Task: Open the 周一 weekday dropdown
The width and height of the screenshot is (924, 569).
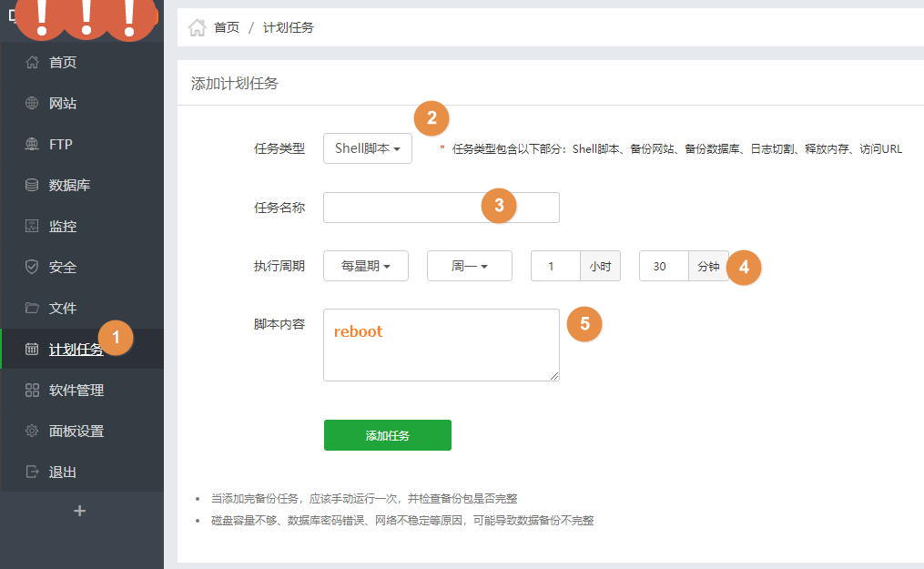Action: 470,266
